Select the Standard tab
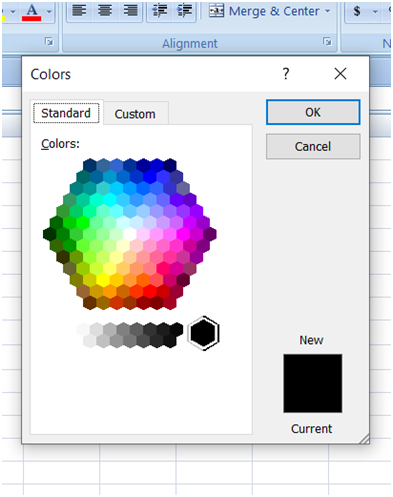Screen dimensions: 393x497 pyautogui.click(x=66, y=113)
